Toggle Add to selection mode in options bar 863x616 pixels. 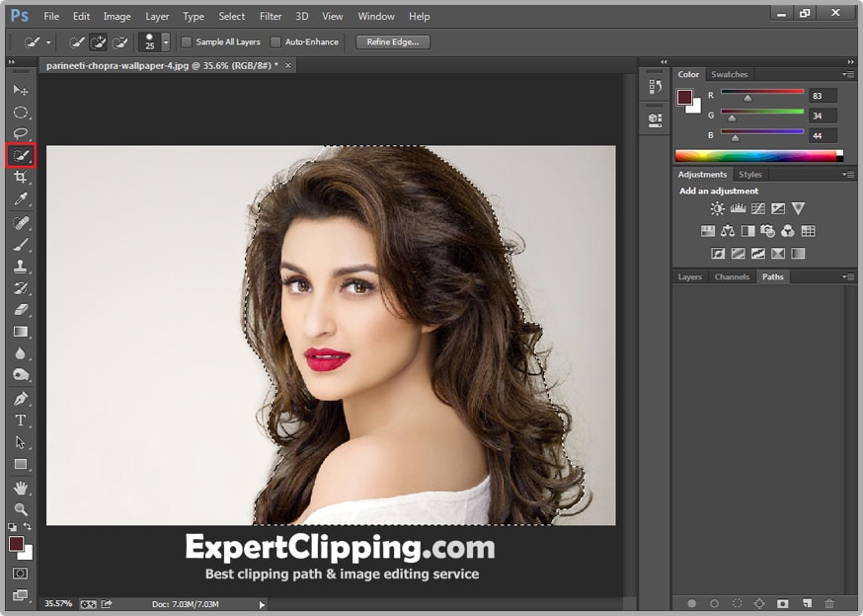pyautogui.click(x=99, y=42)
